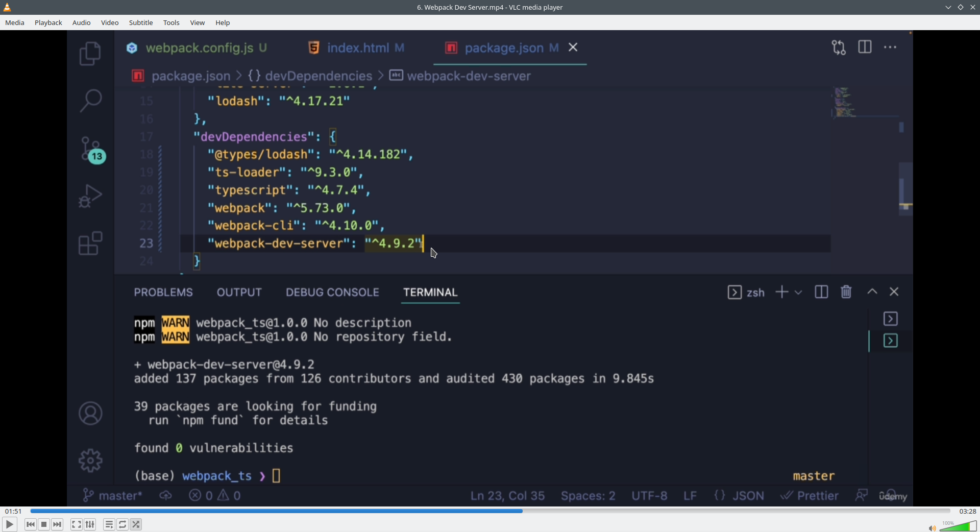Image resolution: width=980 pixels, height=532 pixels.
Task: Open the Search view in the activity bar
Action: (x=90, y=100)
